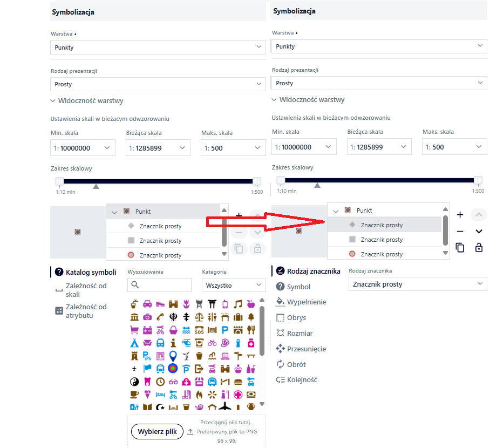Pick the brown camera symbol

point(147,317)
